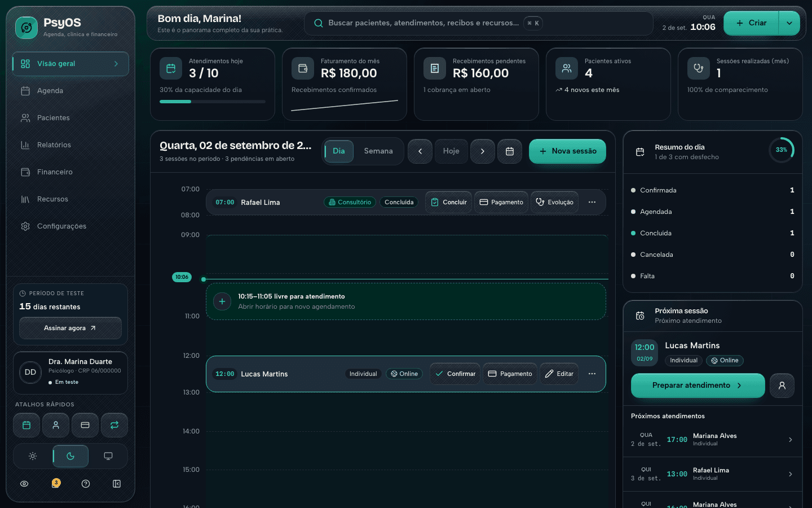Open the date picker calendar button
The width and height of the screenshot is (812, 508).
tap(510, 151)
